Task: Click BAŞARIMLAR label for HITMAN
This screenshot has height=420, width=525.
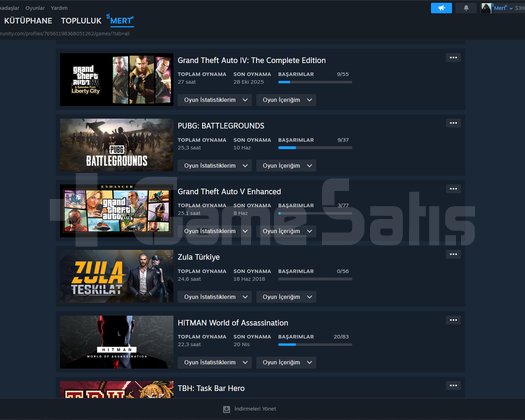Action: tap(296, 337)
